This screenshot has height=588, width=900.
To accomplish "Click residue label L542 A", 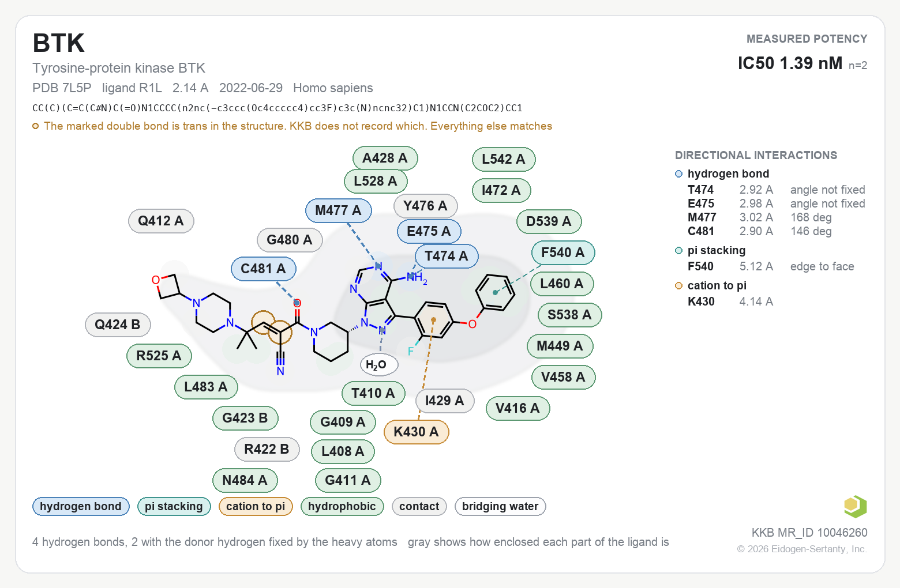I will (x=504, y=159).
